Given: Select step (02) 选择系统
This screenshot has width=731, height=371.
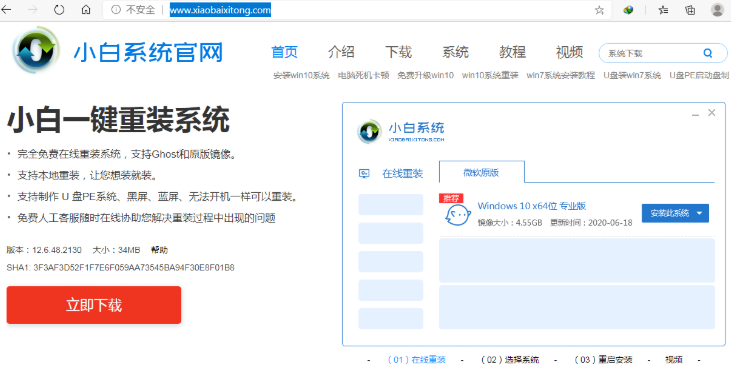Looking at the screenshot, I should coord(510,360).
